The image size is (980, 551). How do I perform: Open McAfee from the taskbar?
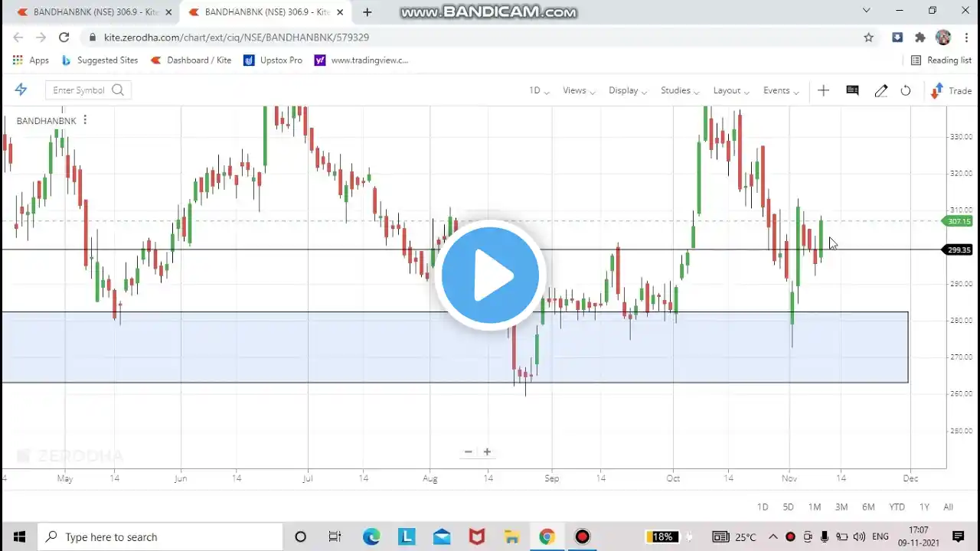point(477,536)
